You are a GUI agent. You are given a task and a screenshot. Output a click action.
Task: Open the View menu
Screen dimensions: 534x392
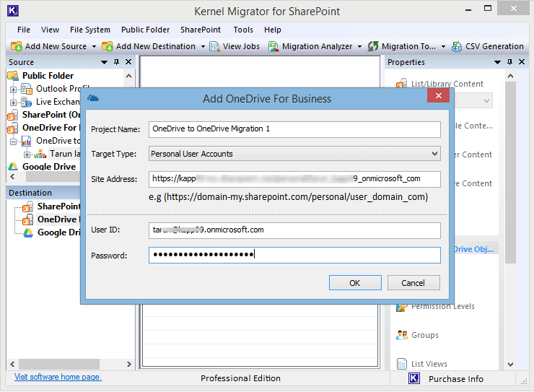pos(50,30)
